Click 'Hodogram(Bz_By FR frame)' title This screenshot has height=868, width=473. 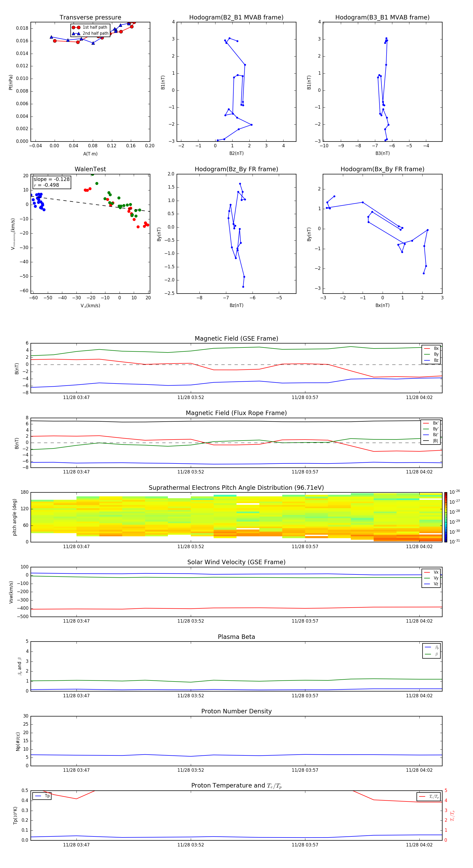click(x=236, y=169)
